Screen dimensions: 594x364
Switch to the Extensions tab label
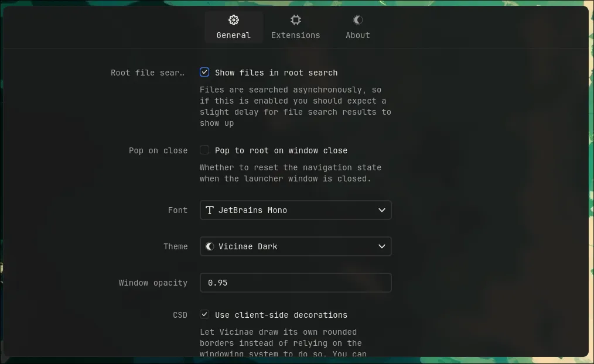click(296, 35)
